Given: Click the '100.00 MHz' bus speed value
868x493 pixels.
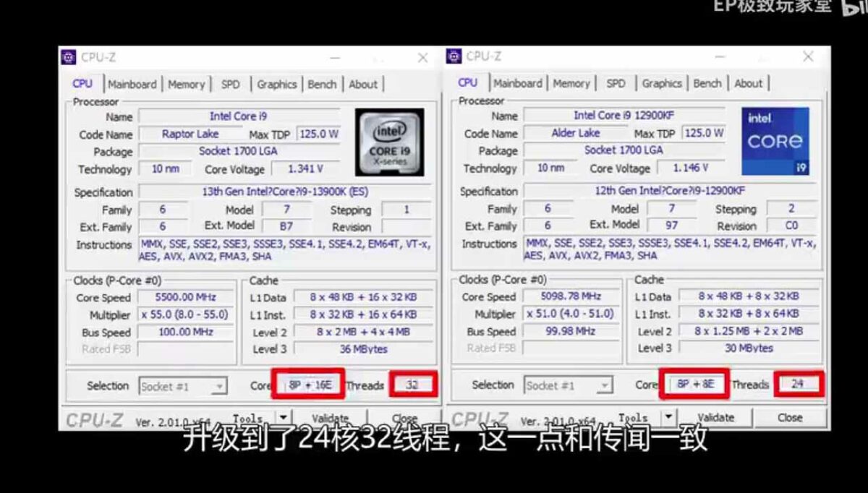Looking at the screenshot, I should (x=185, y=333).
